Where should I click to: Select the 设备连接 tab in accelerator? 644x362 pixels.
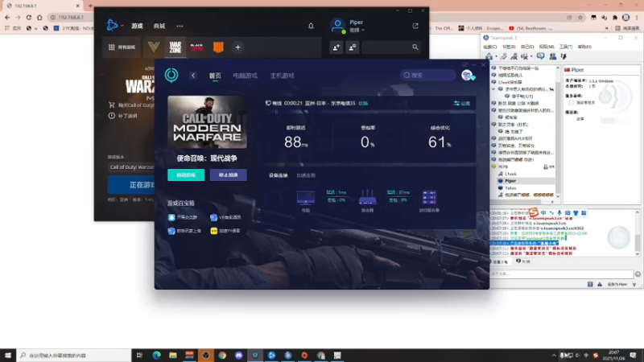coord(278,175)
